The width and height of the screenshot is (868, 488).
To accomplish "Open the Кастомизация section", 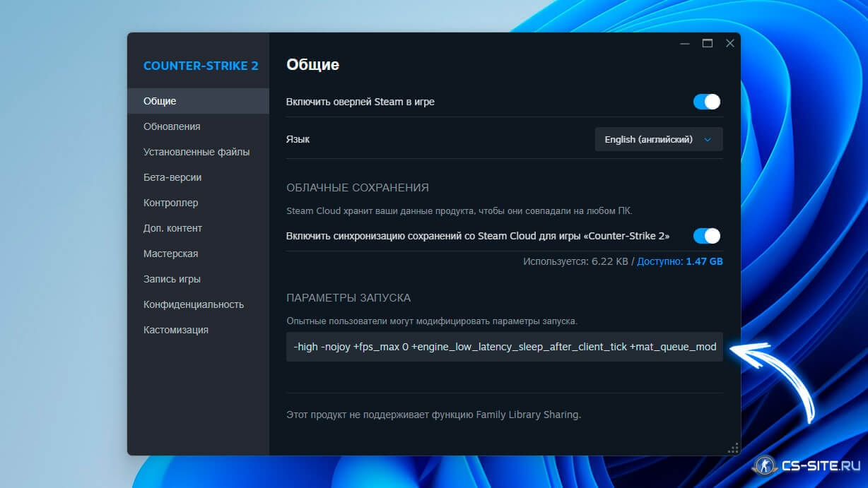I will point(199,330).
